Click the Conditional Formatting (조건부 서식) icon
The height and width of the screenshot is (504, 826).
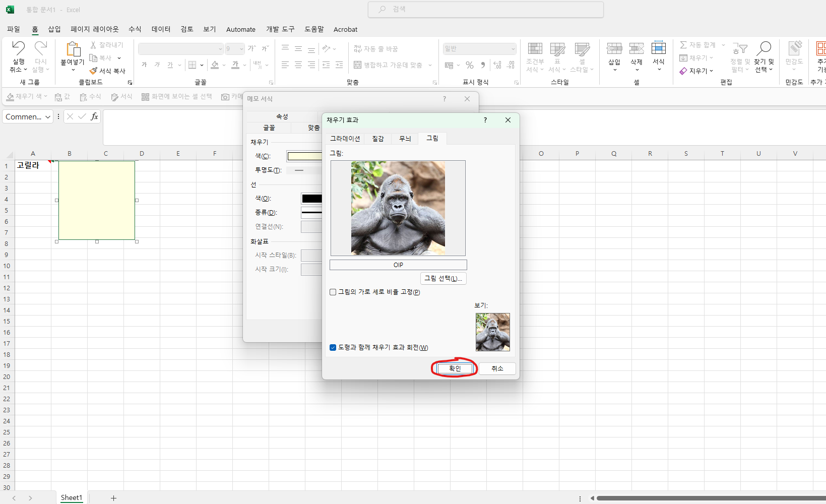[x=535, y=49]
